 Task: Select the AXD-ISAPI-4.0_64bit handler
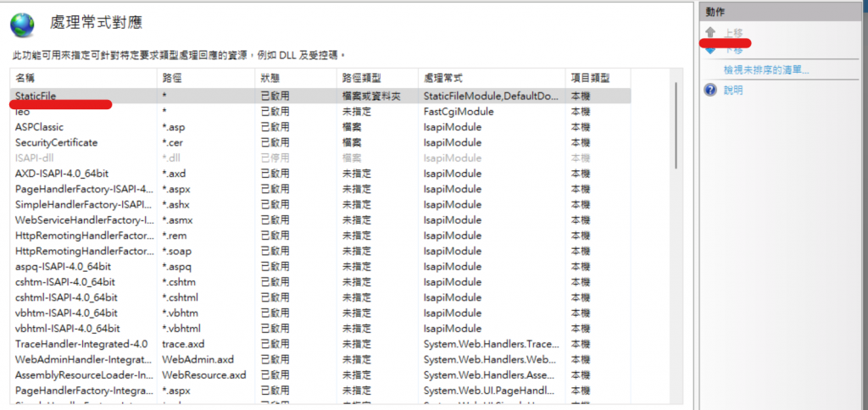62,174
